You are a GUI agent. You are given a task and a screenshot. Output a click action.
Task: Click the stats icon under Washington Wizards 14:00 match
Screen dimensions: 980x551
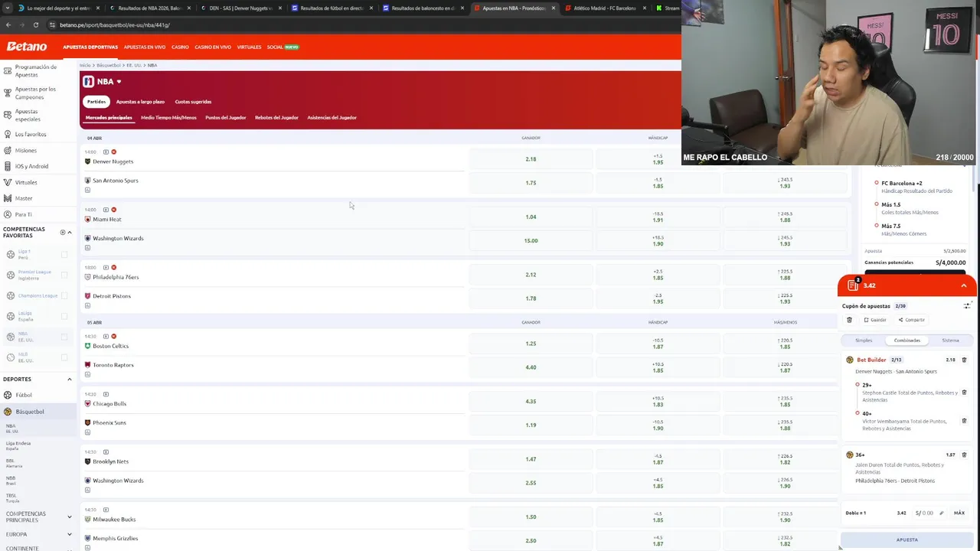pos(87,247)
